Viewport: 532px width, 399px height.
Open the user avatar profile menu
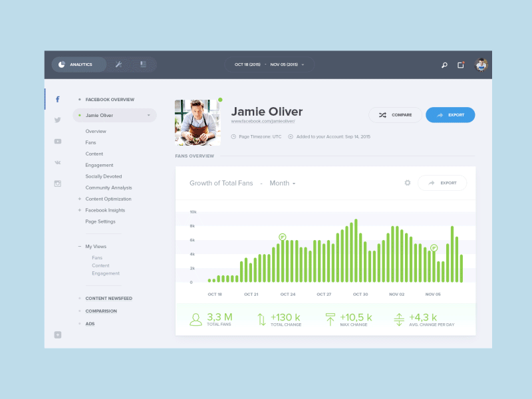pos(481,65)
